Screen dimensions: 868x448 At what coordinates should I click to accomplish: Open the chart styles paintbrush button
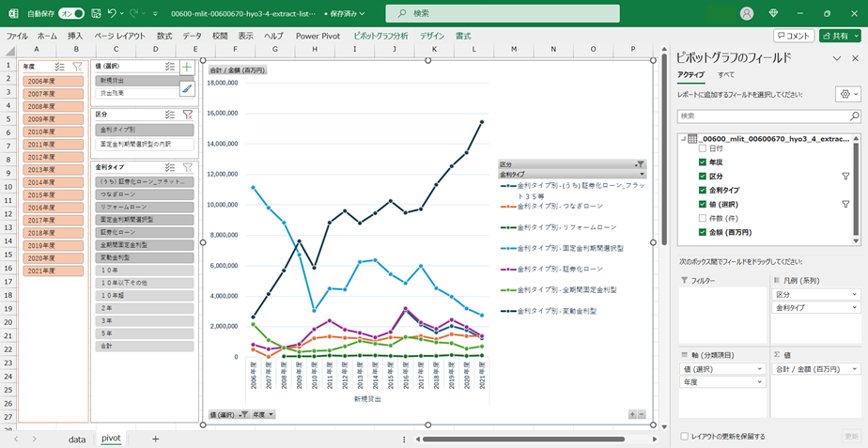click(187, 88)
